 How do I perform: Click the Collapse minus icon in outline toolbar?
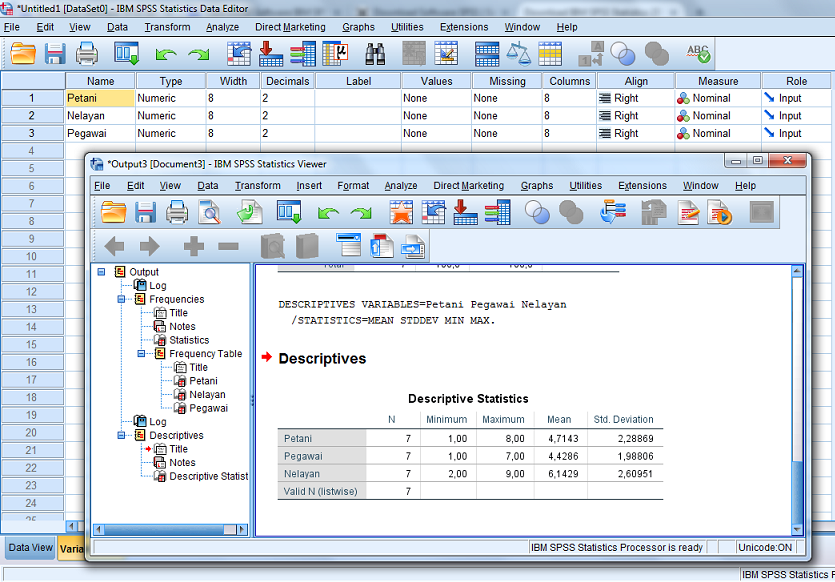click(x=228, y=246)
